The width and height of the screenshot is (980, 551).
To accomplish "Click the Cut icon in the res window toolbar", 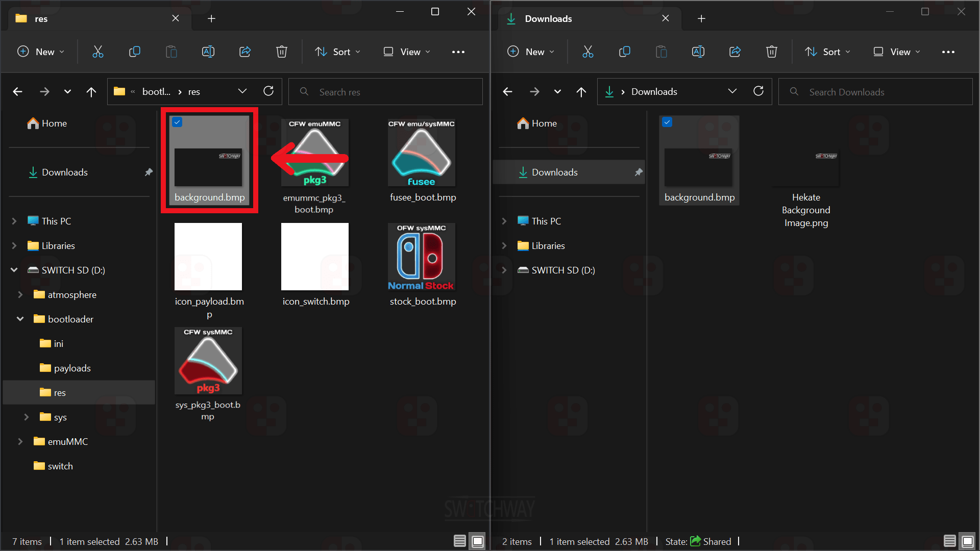I will (x=97, y=52).
